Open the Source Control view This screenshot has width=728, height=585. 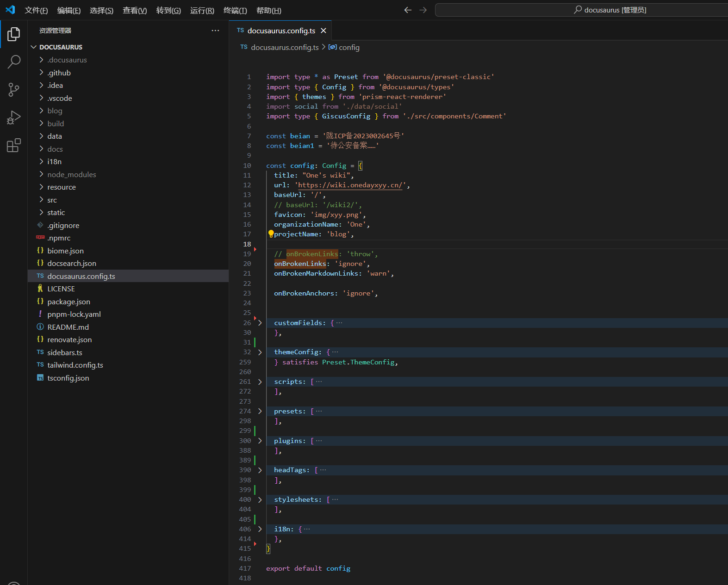pos(14,90)
